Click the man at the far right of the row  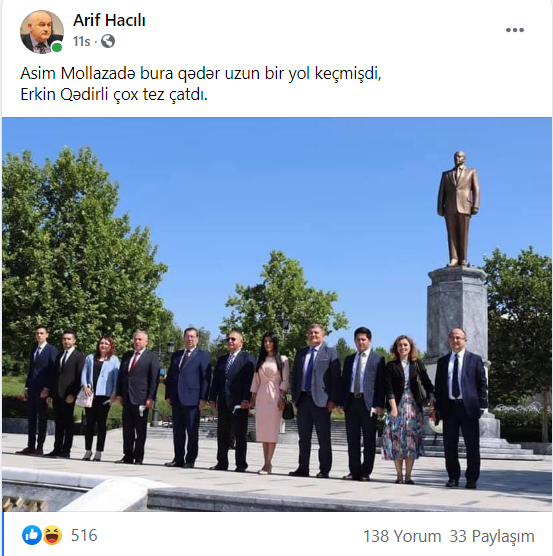click(460, 408)
